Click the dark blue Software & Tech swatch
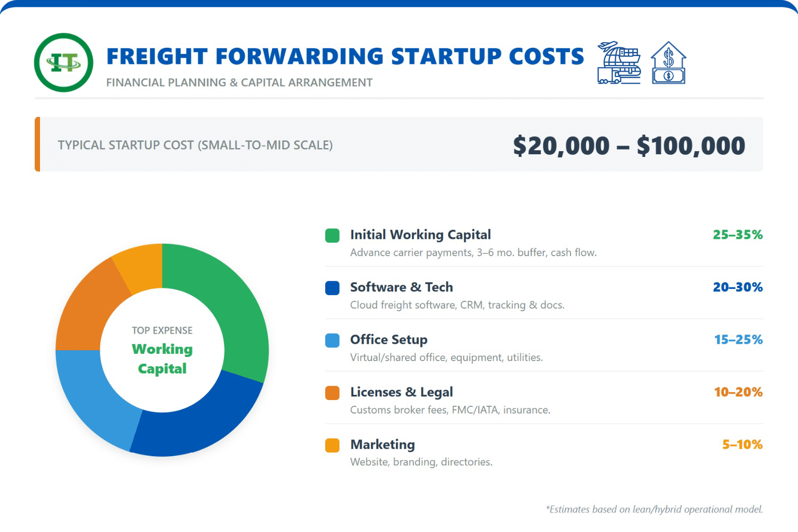 (x=332, y=288)
